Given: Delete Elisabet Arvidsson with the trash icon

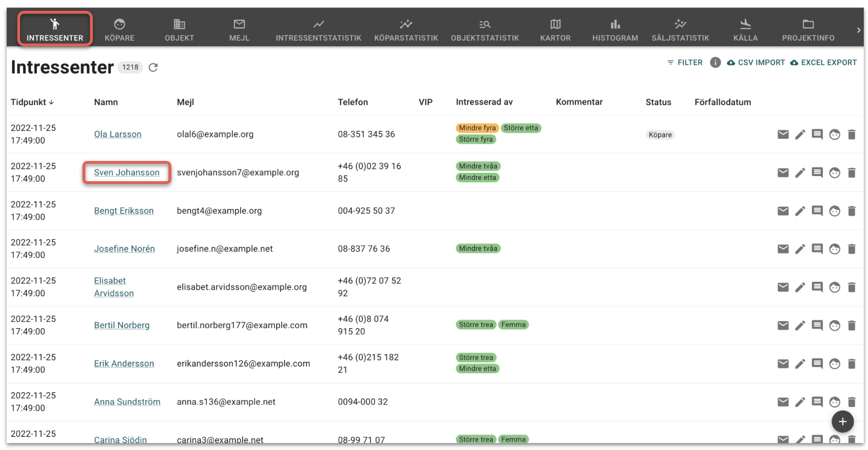Looking at the screenshot, I should coord(851,287).
